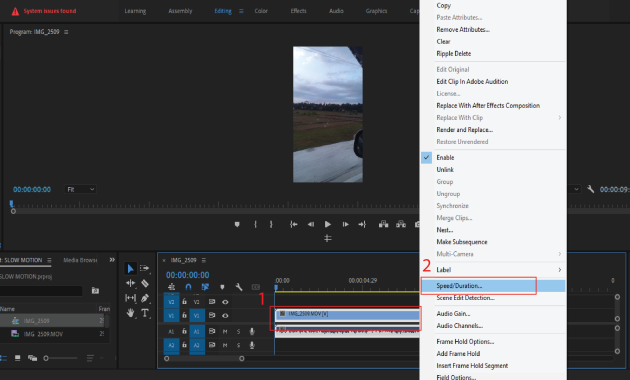The image size is (630, 380).
Task: Toggle lock on V2 track
Action: [184, 301]
